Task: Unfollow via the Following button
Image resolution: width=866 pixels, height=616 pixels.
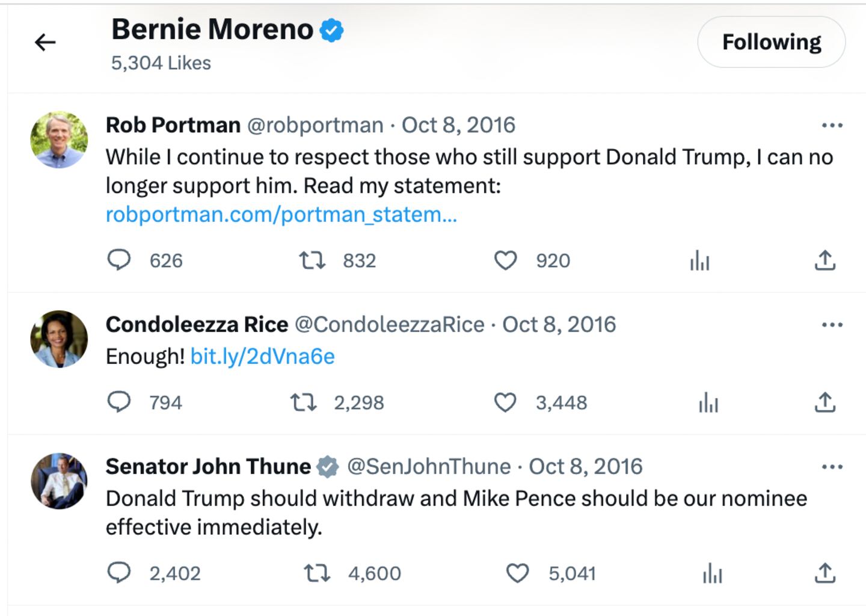Action: pos(772,42)
